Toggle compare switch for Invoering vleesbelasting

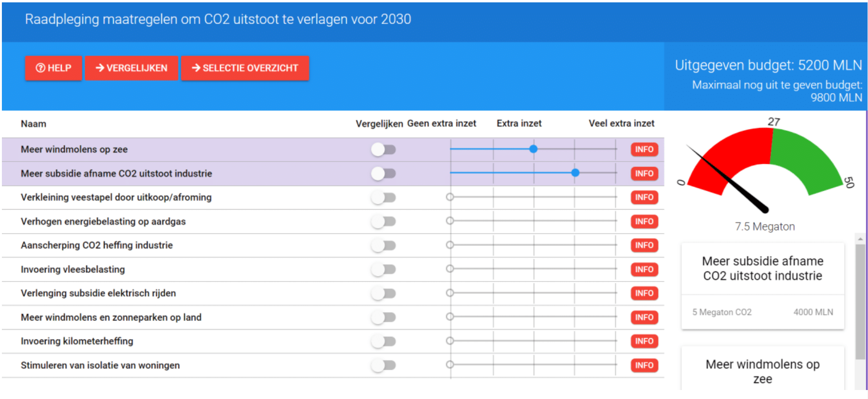(383, 270)
